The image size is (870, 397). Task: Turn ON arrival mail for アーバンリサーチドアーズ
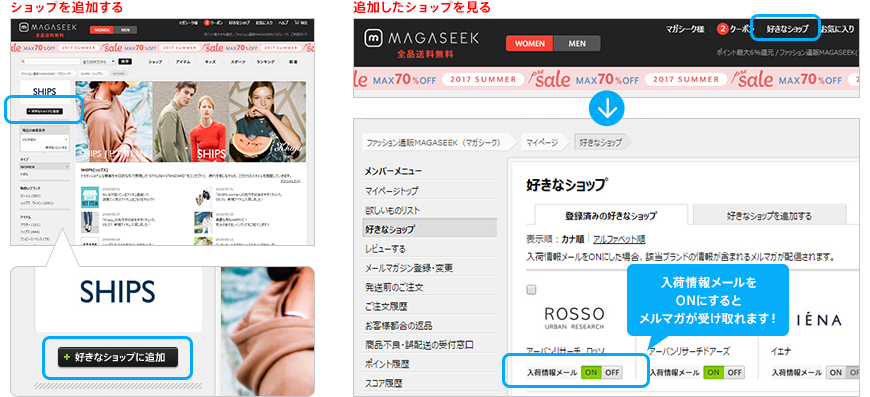point(714,373)
